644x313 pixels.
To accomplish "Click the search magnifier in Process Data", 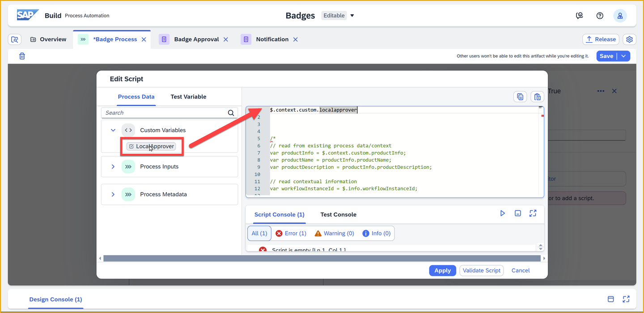I will tap(231, 113).
